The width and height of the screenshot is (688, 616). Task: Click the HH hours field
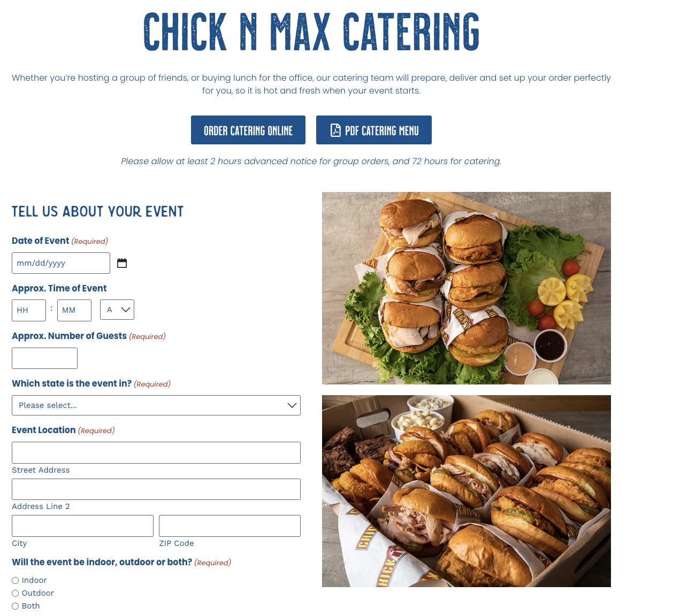(x=29, y=310)
